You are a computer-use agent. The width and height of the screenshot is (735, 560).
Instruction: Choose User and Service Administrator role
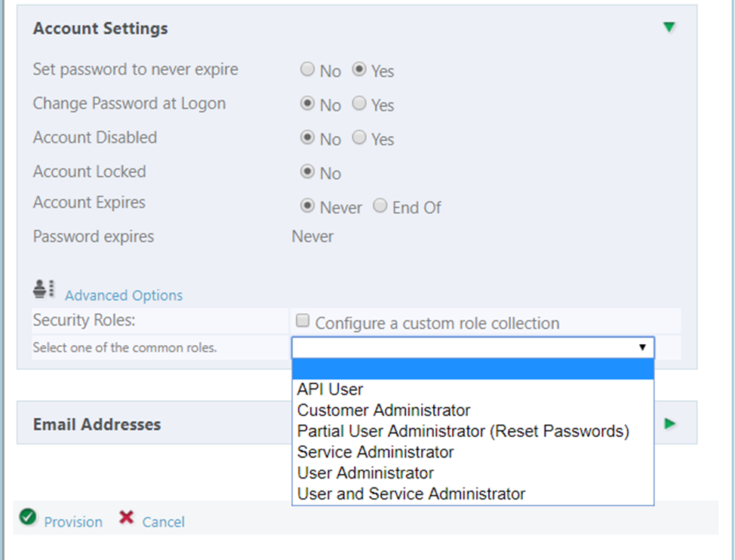point(411,494)
